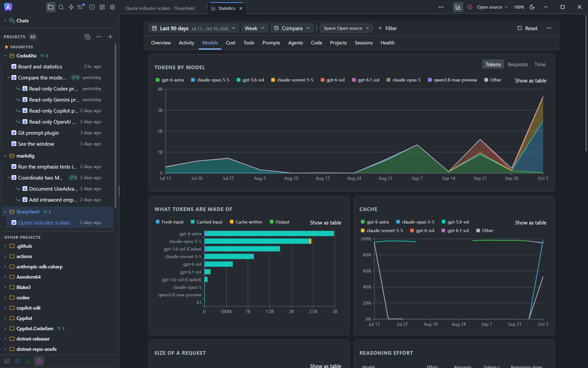Switch to the Overview tab
Viewport: 588px width, 368px height.
click(161, 43)
